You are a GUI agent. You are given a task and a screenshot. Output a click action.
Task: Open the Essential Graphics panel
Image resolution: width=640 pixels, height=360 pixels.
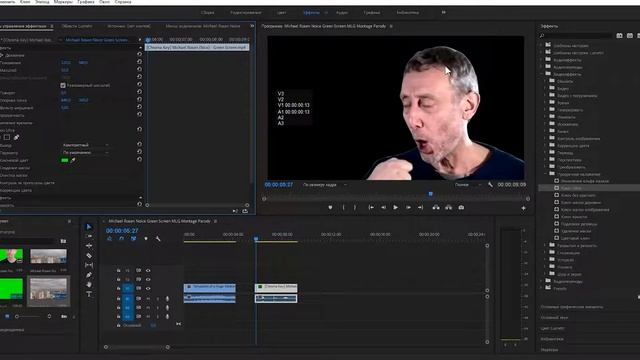pyautogui.click(x=571, y=307)
